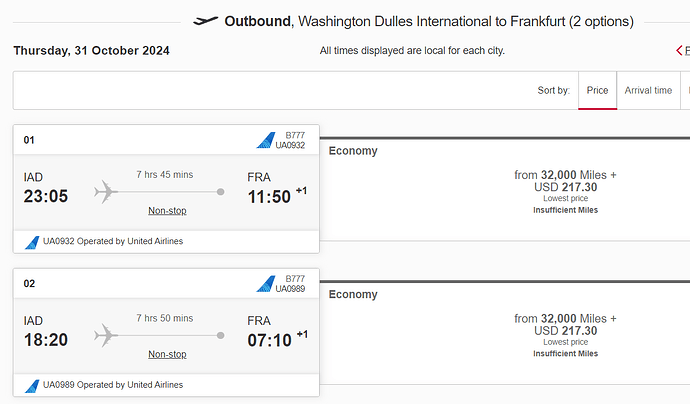Click United logo next to UA0932 Operated by text
The height and width of the screenshot is (404, 690).
tap(32, 242)
